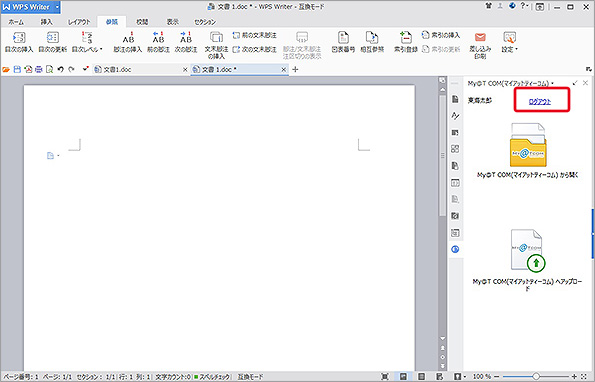Viewport: 595px width, 382px height.
Task: Close the My@T COM side pane
Action: [x=586, y=83]
